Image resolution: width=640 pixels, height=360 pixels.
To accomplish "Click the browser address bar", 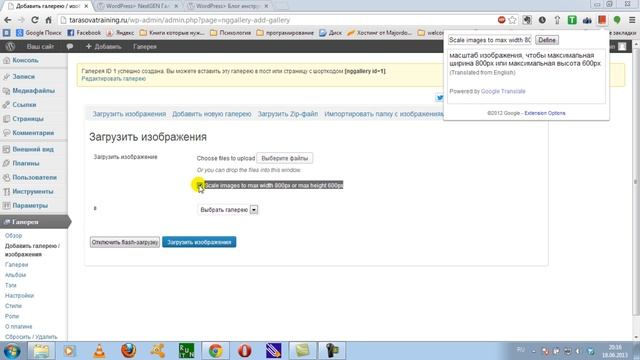I will coord(278,20).
